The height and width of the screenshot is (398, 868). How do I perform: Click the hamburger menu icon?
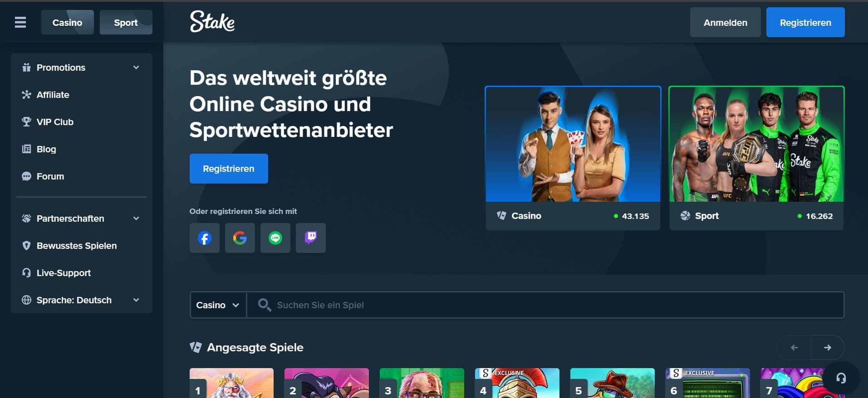pos(20,22)
